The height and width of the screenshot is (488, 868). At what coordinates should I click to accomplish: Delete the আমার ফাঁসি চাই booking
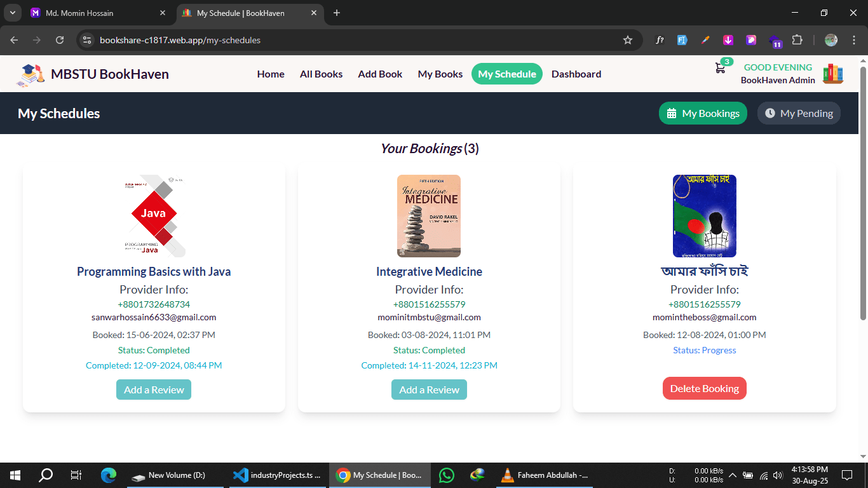click(704, 388)
